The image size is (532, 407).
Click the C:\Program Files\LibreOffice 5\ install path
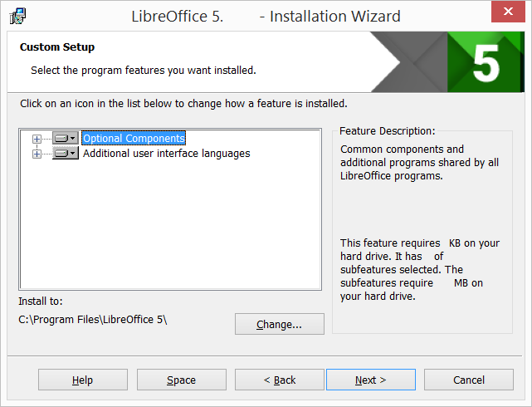pos(93,320)
